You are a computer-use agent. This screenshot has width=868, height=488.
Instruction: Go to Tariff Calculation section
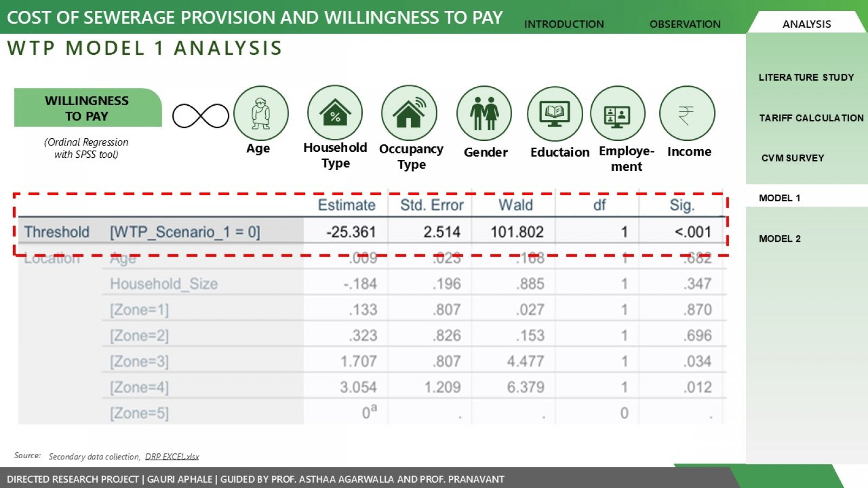(811, 118)
